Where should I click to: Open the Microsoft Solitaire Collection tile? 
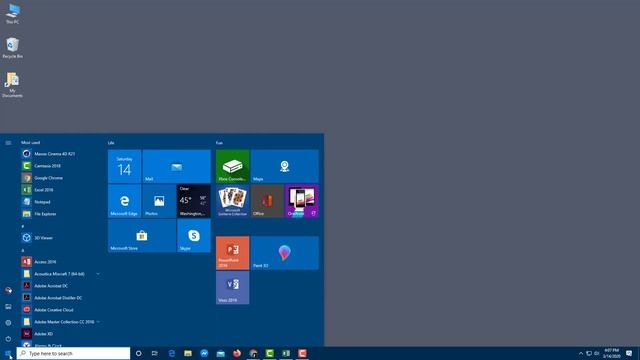pyautogui.click(x=233, y=201)
